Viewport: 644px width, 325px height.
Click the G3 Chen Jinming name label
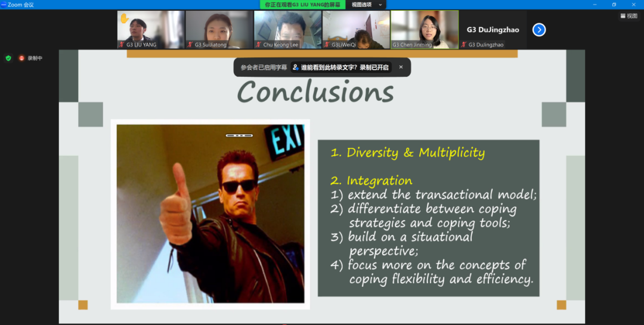412,45
